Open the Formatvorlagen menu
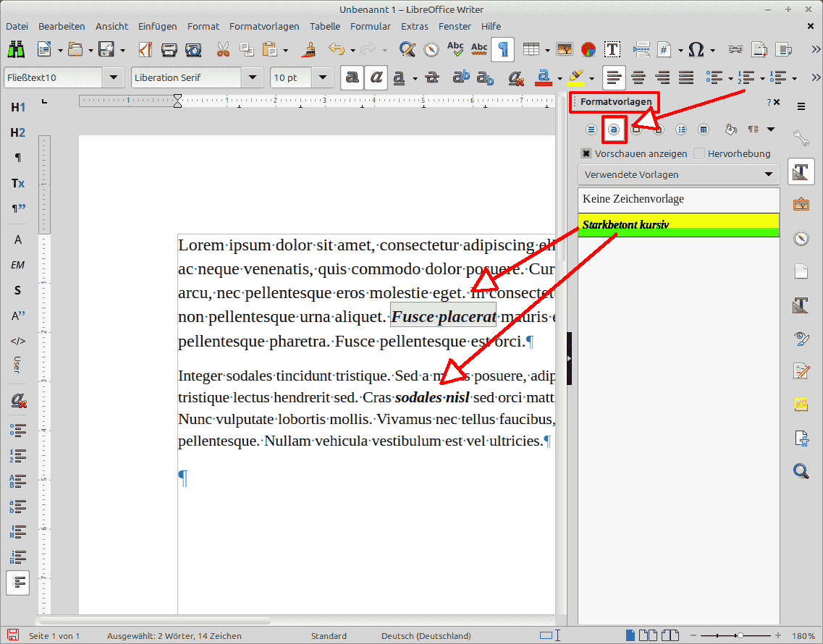 [264, 26]
